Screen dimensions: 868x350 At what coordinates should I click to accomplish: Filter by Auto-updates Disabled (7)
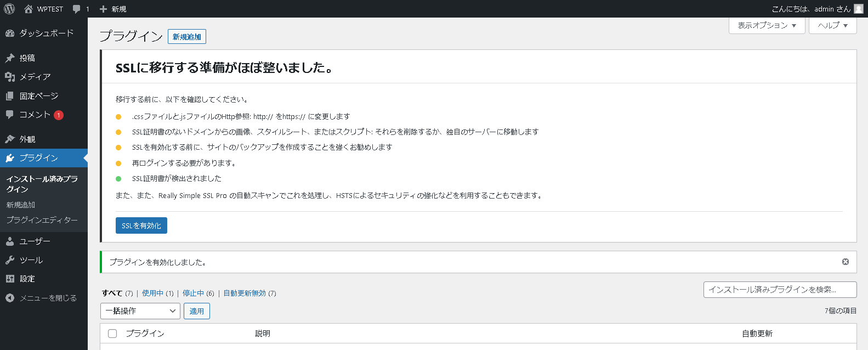pyautogui.click(x=249, y=293)
